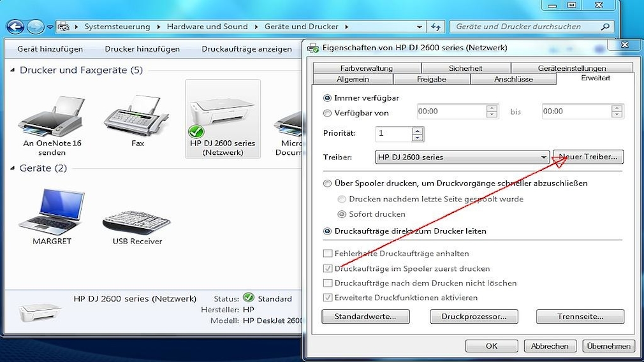
Task: Select the Immer verfügbar radio button
Action: (x=328, y=98)
